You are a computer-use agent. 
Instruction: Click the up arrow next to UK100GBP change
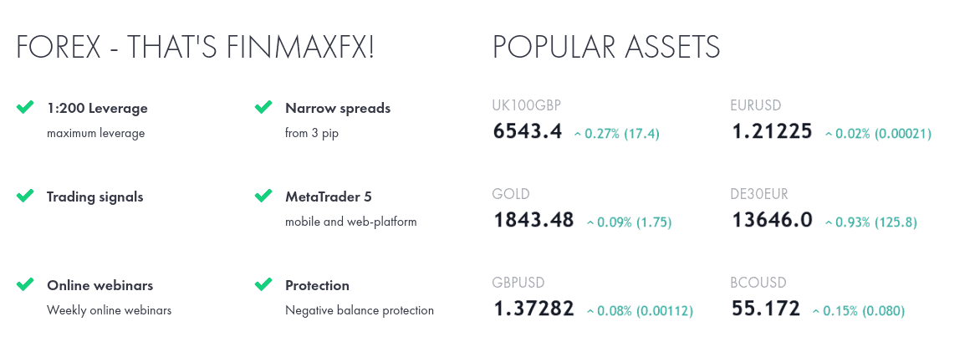coord(578,134)
